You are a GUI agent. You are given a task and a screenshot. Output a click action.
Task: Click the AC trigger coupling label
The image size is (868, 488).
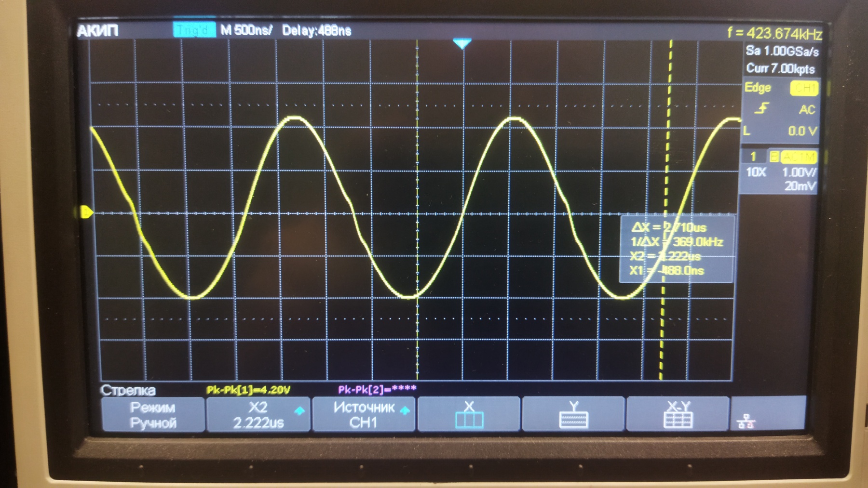point(807,110)
